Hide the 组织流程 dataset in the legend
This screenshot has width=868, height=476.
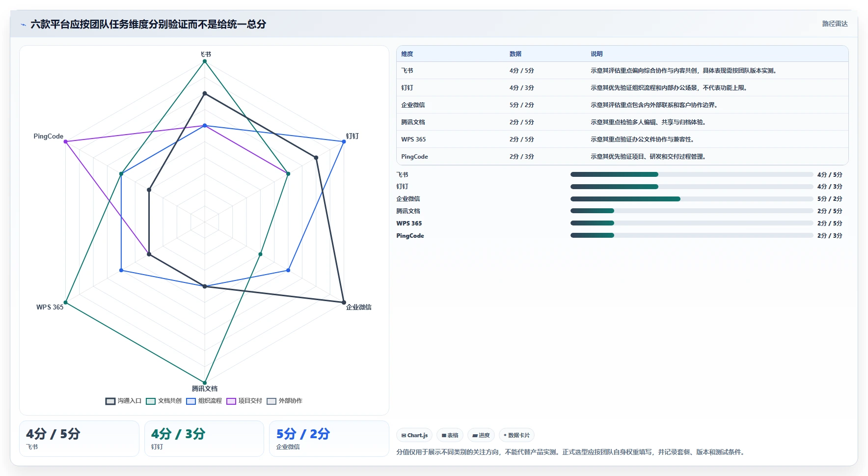coord(204,401)
